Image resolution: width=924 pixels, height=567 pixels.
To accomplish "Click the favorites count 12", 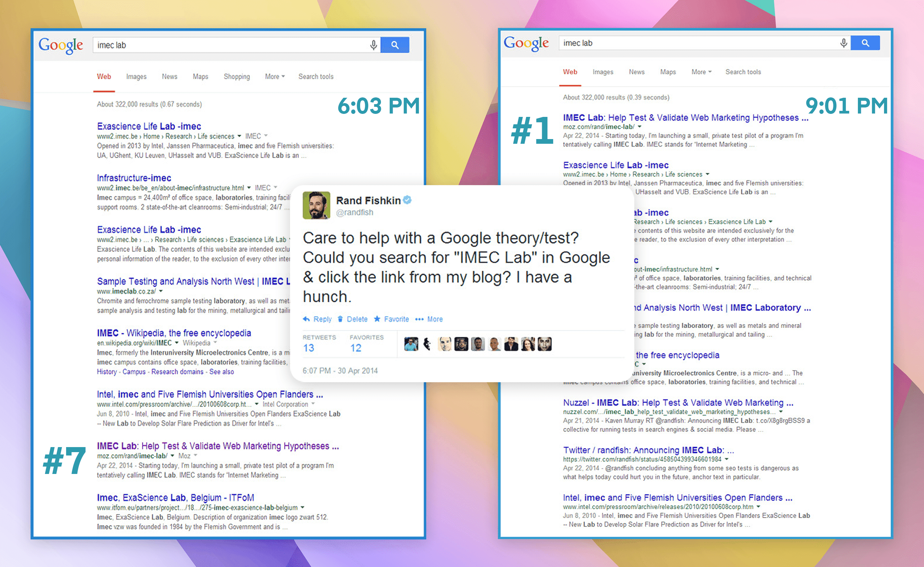I will click(356, 348).
